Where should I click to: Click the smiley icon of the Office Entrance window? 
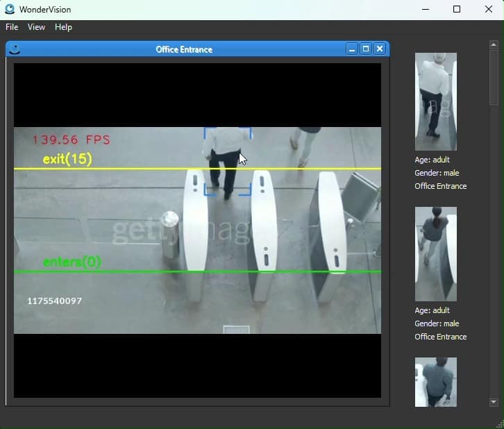pyautogui.click(x=15, y=49)
